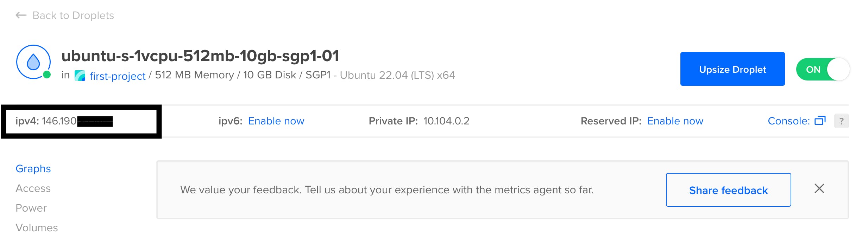Toggle the droplet ON power switch

coord(823,69)
